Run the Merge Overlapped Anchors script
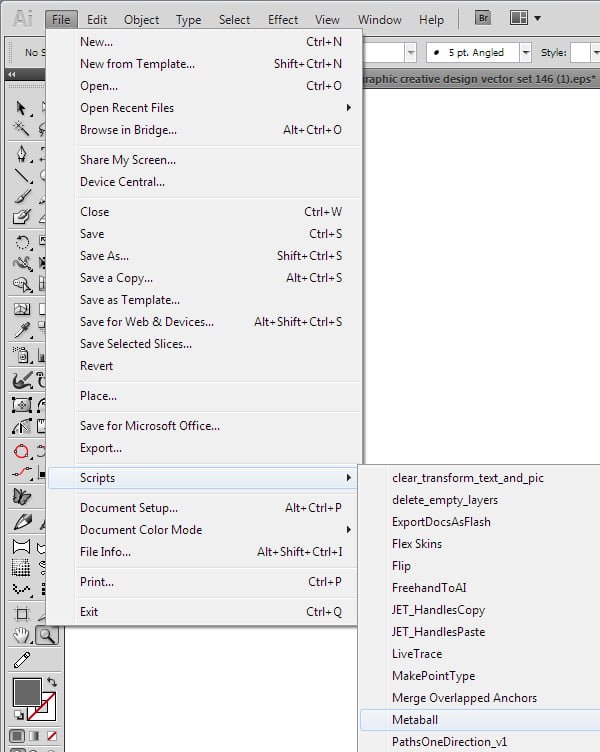The height and width of the screenshot is (752, 600). coord(480,698)
